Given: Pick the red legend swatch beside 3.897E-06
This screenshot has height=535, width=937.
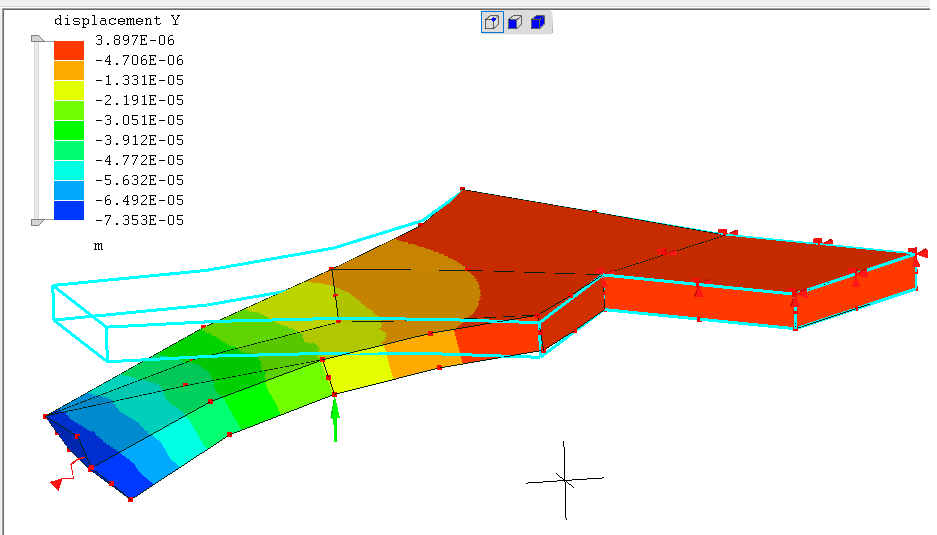Looking at the screenshot, I should coord(69,50).
